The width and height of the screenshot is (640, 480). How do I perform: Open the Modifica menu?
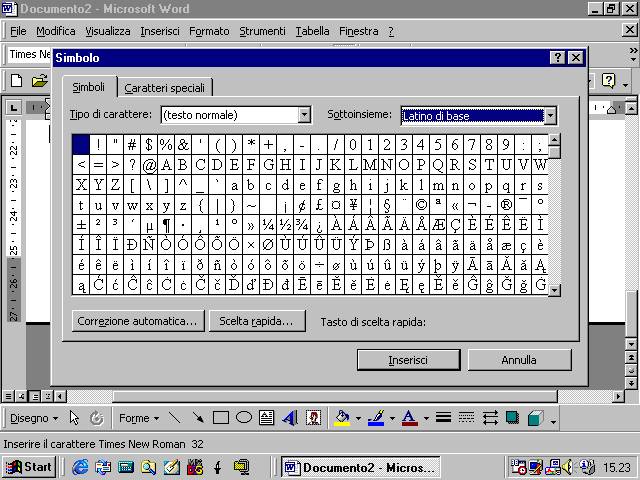pos(56,31)
